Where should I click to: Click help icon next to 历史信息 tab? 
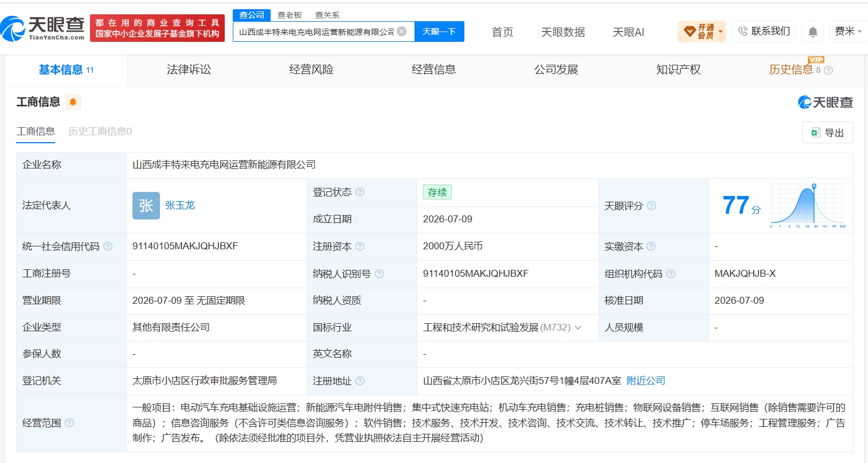pyautogui.click(x=828, y=70)
